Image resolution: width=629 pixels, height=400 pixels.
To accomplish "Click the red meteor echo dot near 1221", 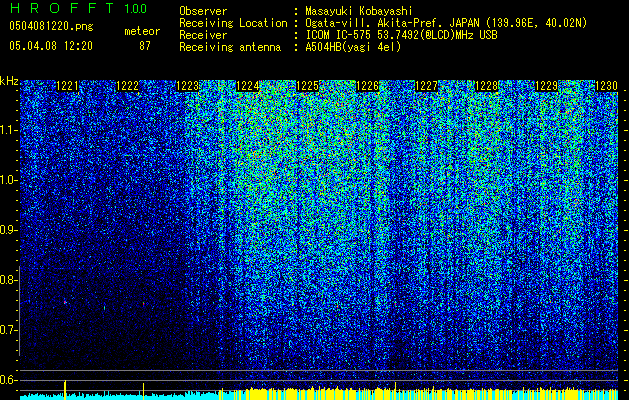I will point(65,301).
